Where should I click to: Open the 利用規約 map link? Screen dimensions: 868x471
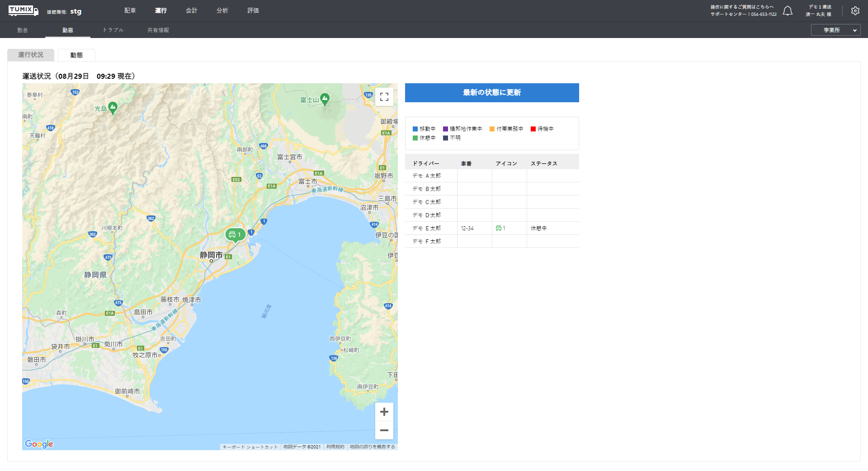click(x=335, y=447)
